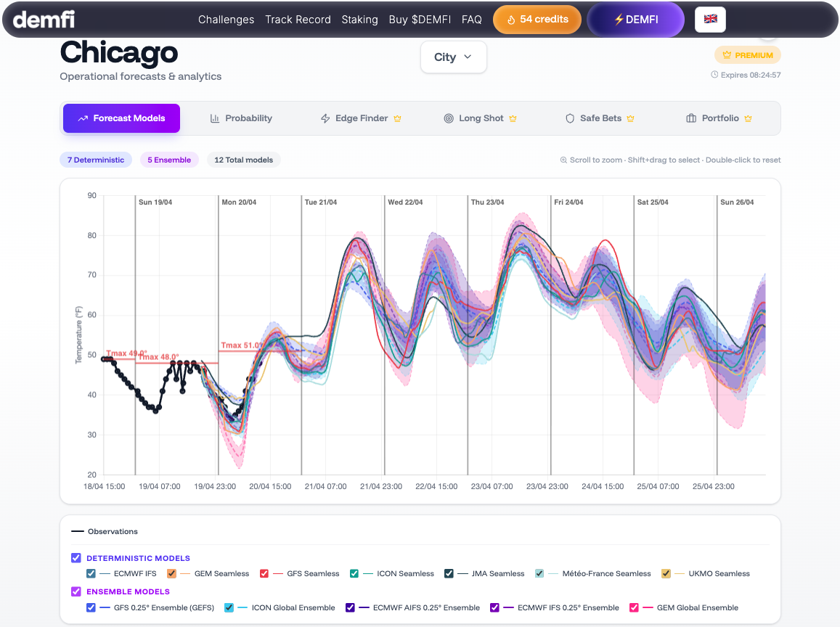Click the Safe Bets shield icon

point(570,118)
